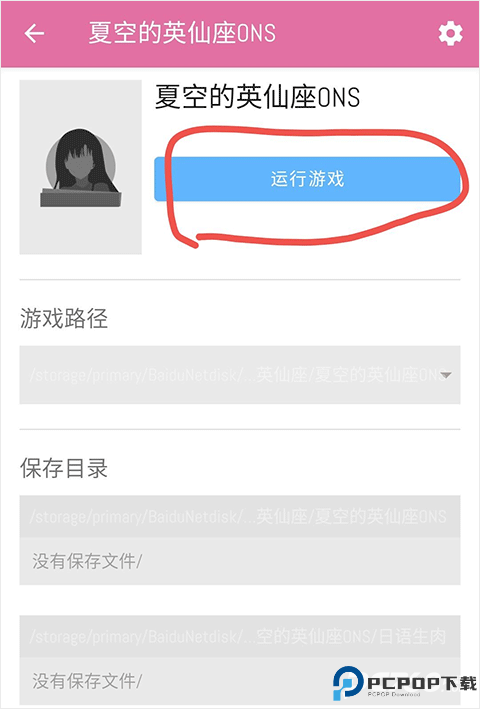This screenshot has height=709, width=480.
Task: Click the black game title beside cover
Action: (258, 97)
